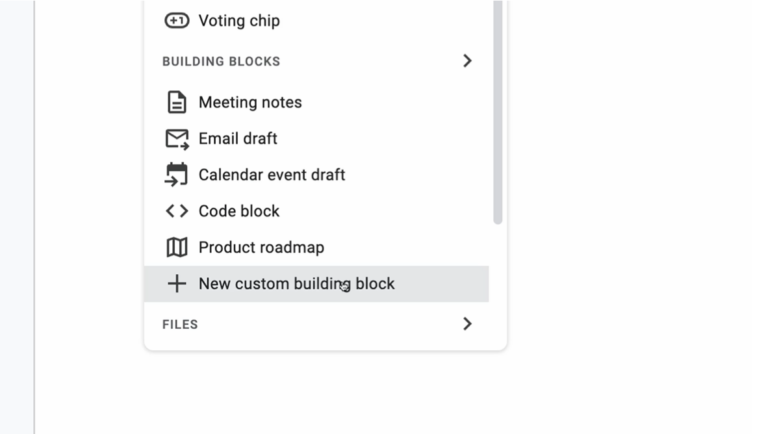Choose New custom building block
The width and height of the screenshot is (768, 434).
pos(316,284)
